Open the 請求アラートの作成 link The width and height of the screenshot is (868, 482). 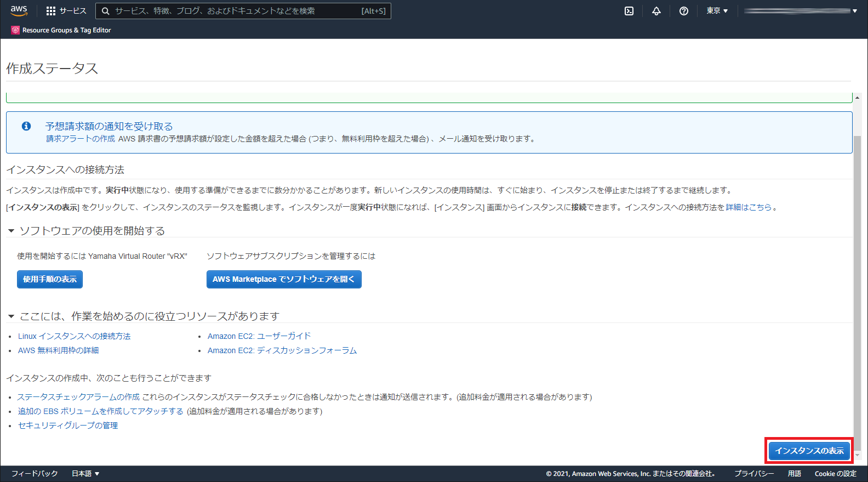81,139
